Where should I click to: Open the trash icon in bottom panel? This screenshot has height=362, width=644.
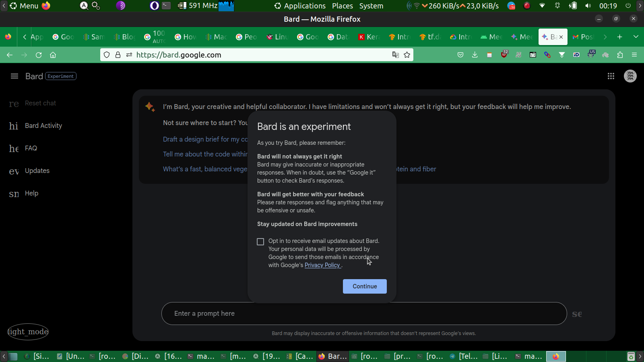click(631, 356)
